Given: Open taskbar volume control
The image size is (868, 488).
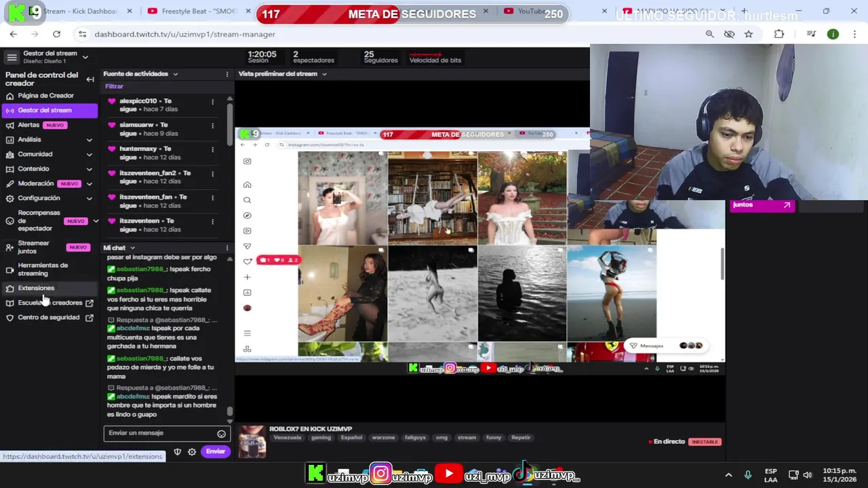Looking at the screenshot, I should pyautogui.click(x=807, y=475).
